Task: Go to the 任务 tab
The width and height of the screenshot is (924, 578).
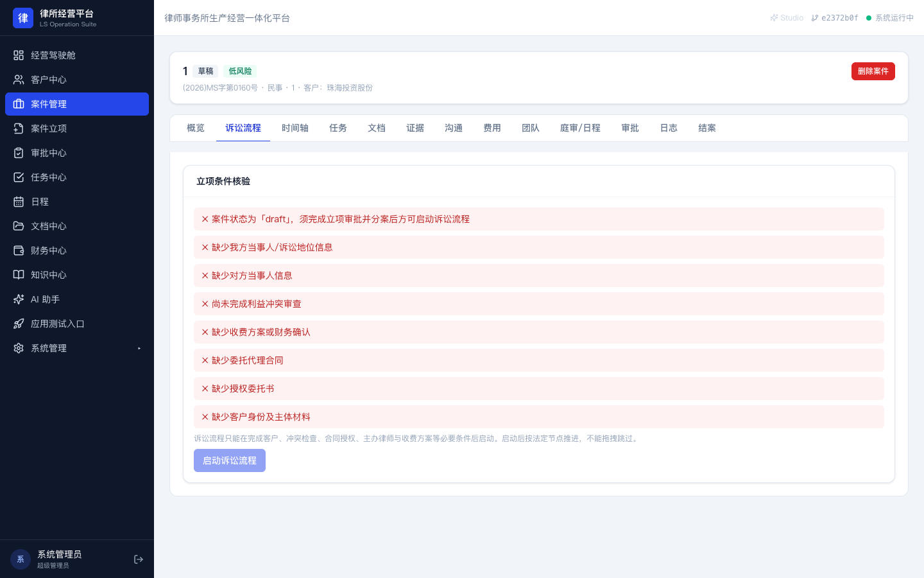Action: (338, 128)
